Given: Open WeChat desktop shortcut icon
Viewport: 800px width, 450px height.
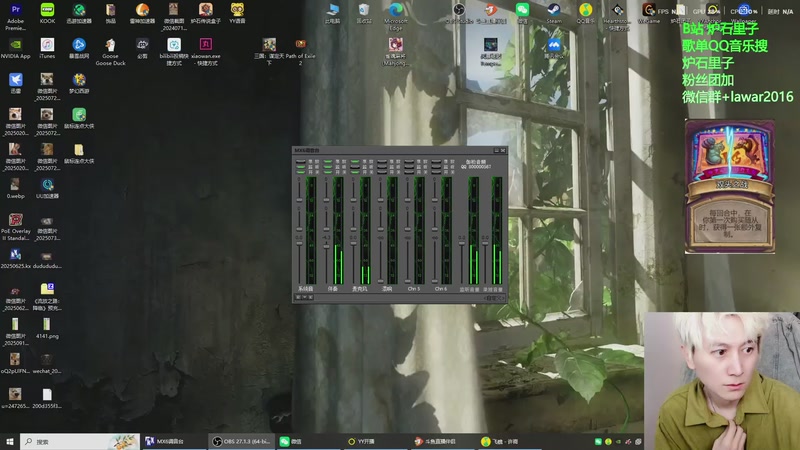Looking at the screenshot, I should [x=522, y=13].
